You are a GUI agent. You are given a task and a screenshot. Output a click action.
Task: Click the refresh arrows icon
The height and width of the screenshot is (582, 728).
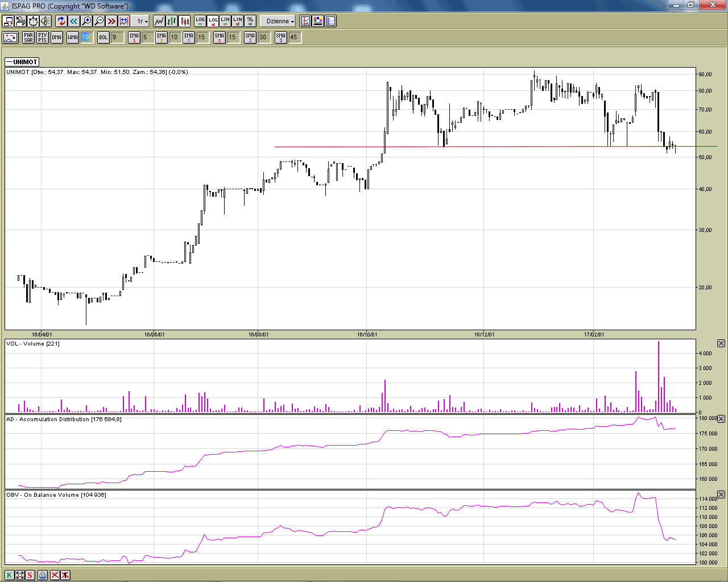(x=61, y=21)
